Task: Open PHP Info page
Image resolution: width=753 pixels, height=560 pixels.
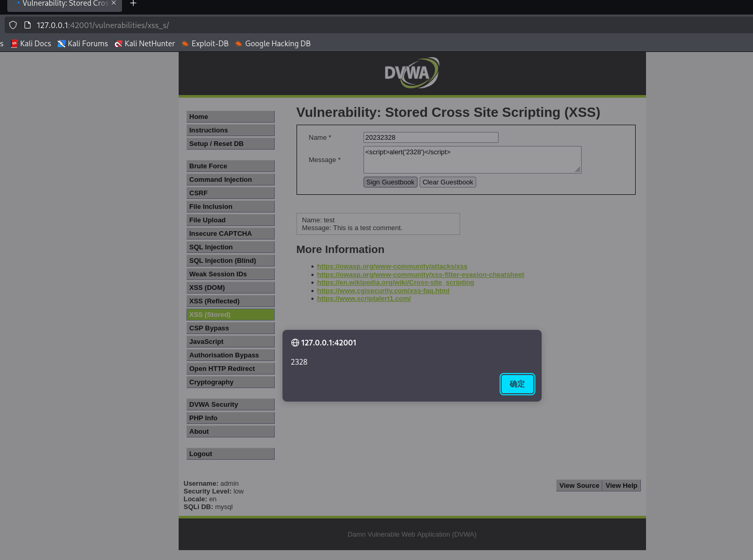Action: tap(230, 418)
